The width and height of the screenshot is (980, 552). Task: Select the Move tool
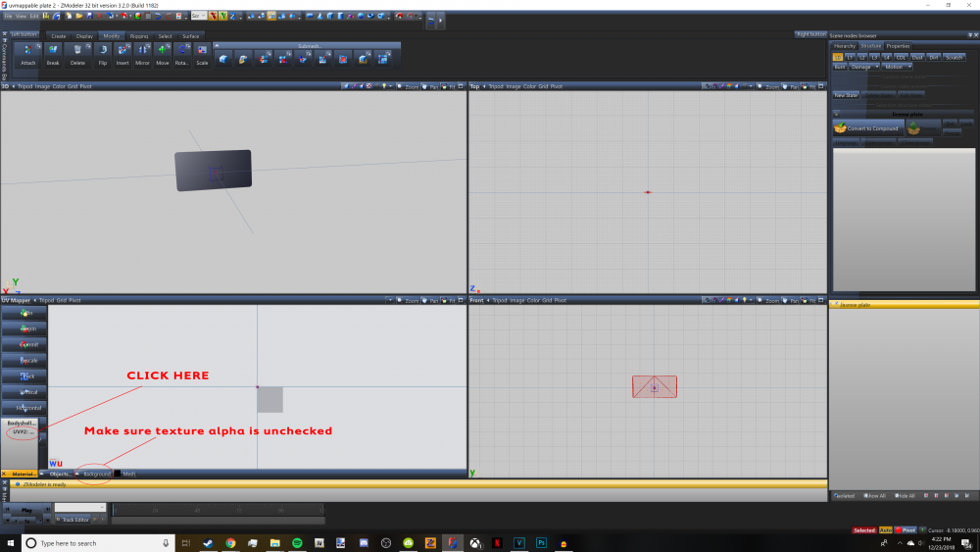[163, 54]
